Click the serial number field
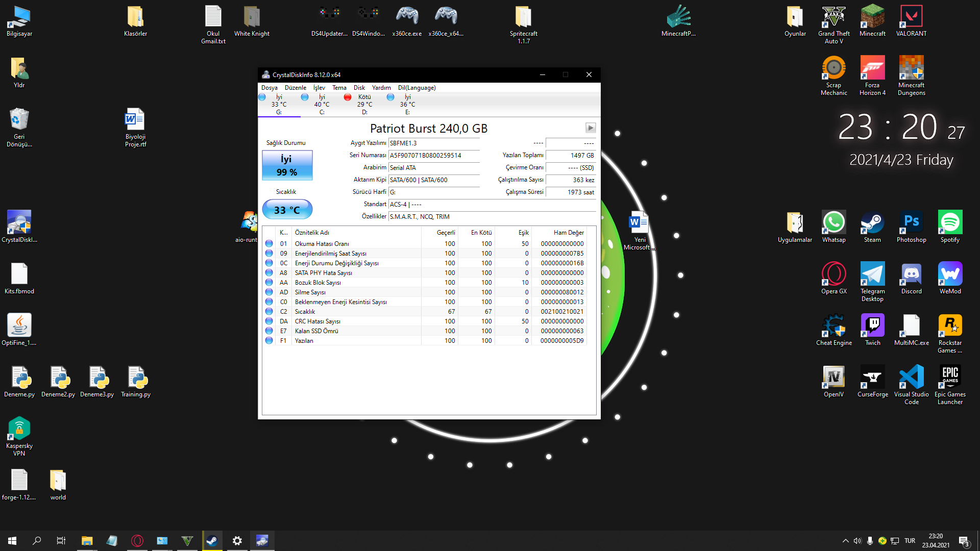 434,156
